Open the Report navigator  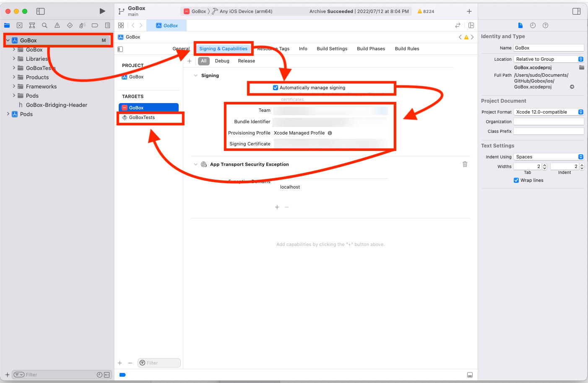point(107,26)
